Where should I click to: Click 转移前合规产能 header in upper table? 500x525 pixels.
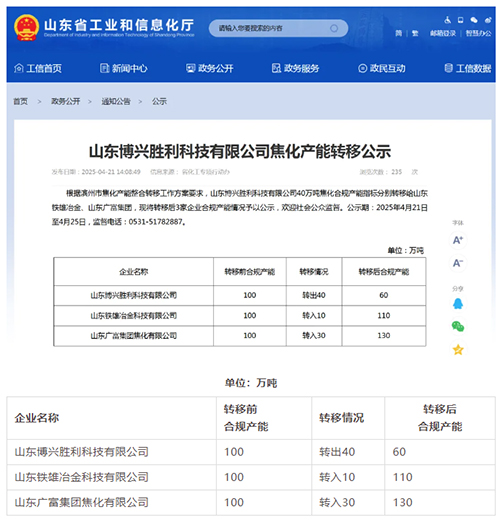(249, 272)
